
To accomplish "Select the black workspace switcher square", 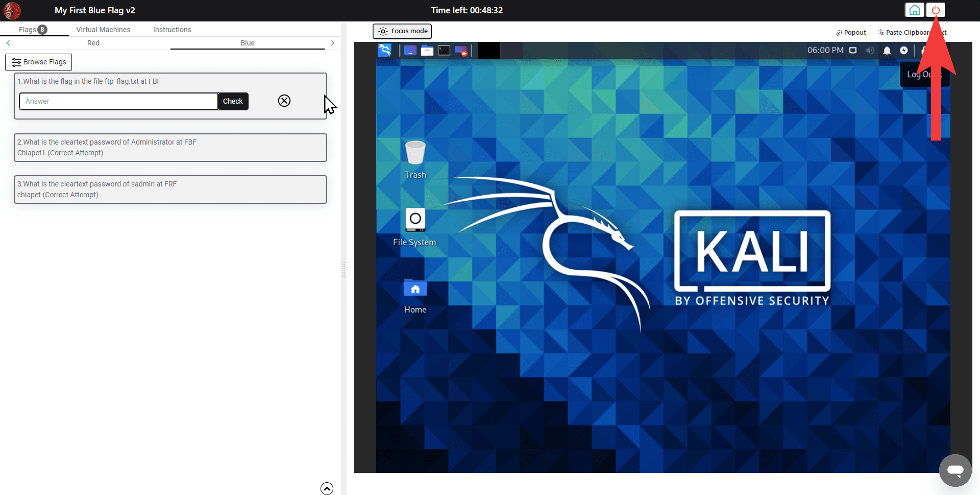I will (489, 51).
